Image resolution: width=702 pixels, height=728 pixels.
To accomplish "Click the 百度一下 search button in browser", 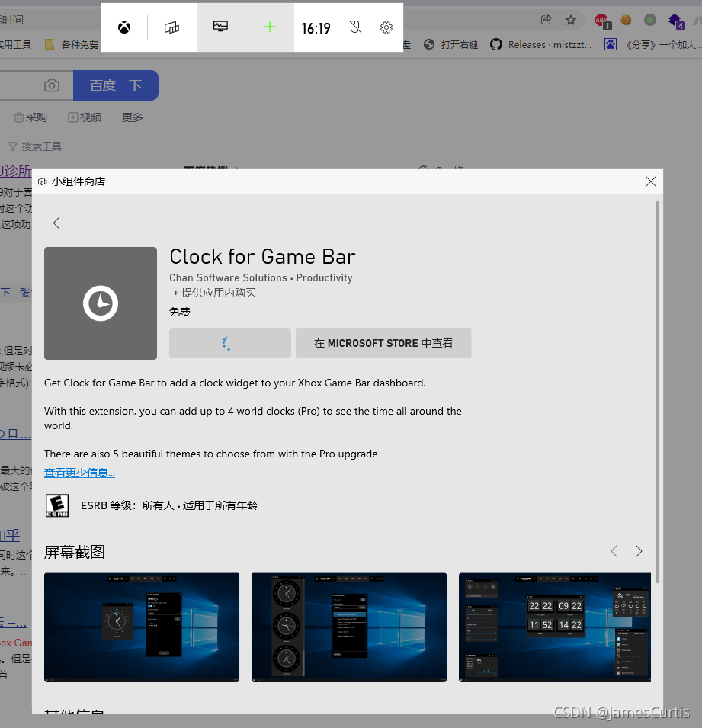I will coord(116,85).
